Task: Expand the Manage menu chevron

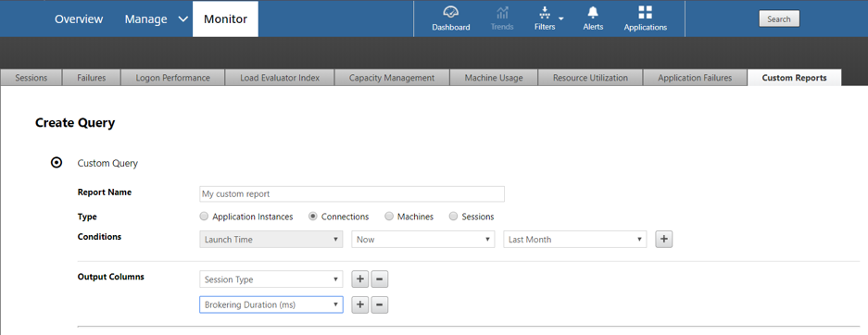Action: point(183,19)
